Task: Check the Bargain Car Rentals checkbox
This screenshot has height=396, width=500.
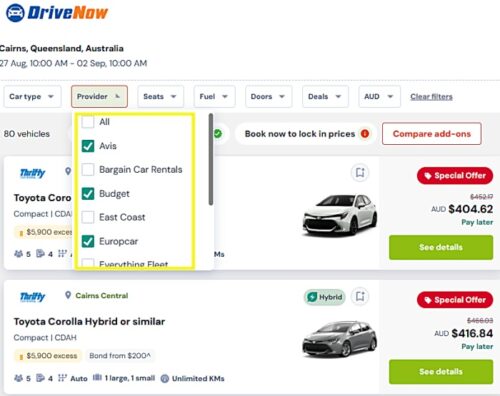Action: 88,170
